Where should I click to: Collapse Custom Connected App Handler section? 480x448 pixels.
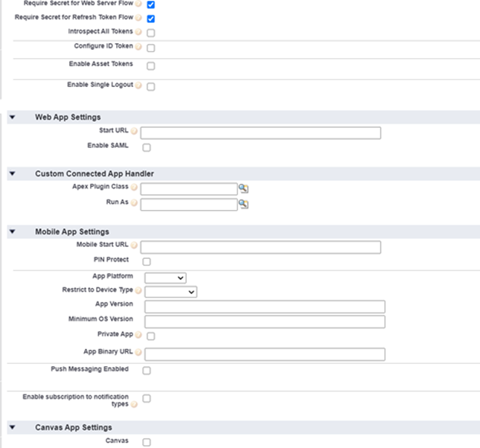coord(13,174)
